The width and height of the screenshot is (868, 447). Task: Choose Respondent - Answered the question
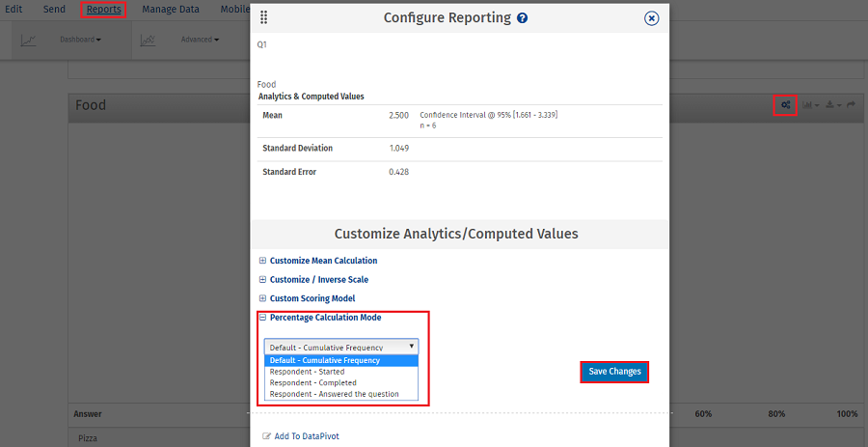(334, 394)
